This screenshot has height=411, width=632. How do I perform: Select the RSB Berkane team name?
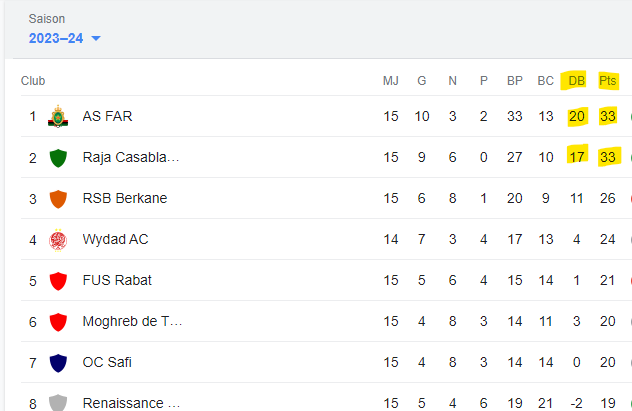pos(125,198)
